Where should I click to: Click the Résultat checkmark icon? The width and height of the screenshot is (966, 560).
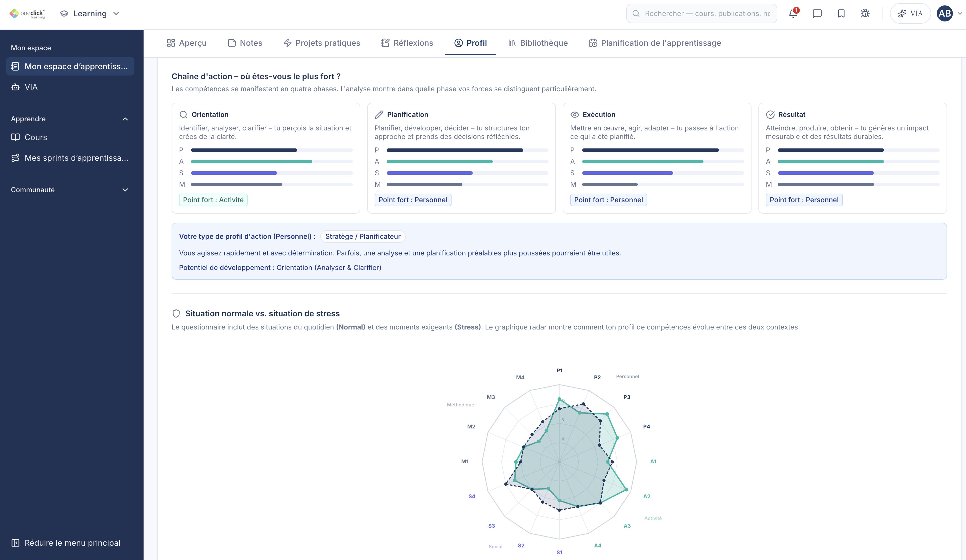click(x=770, y=115)
